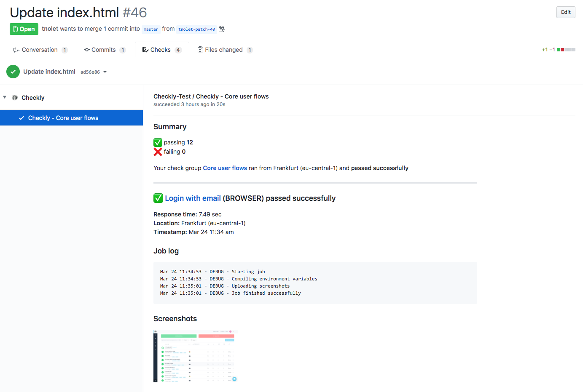Viewport: 583px width, 392px height.
Task: Click the Checkly app icon in the sidebar
Action: click(15, 97)
